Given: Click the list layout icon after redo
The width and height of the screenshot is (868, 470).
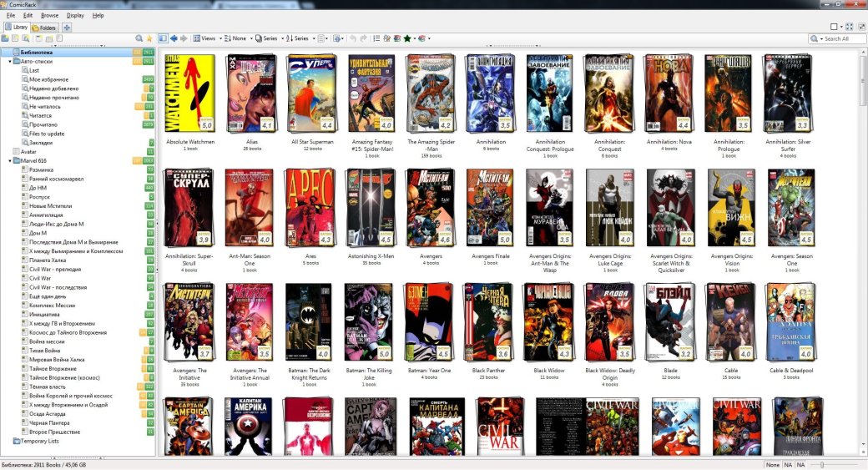Looking at the screenshot, I should pyautogui.click(x=376, y=38).
